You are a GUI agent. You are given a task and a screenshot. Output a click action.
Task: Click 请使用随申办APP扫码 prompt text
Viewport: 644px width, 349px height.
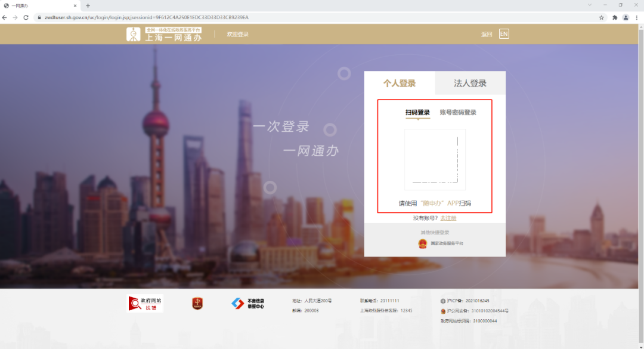click(435, 203)
